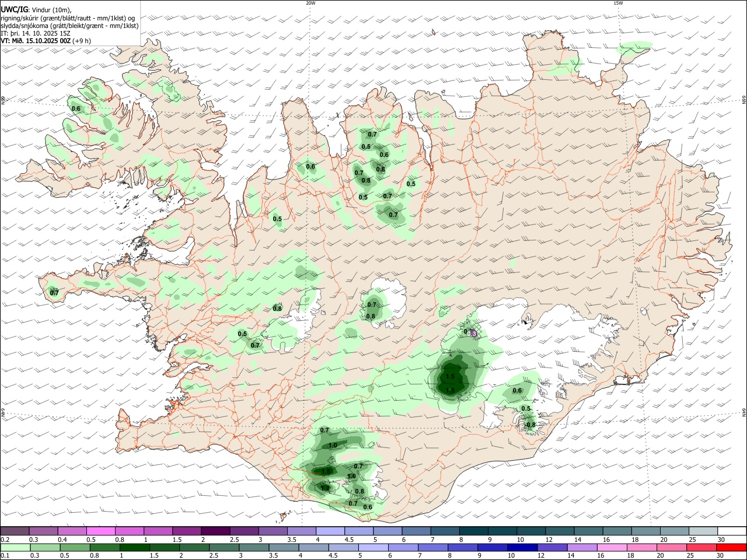Image resolution: width=747 pixels, height=560 pixels.
Task: Pick the dusky mauve 0.2 snow swatch
Action: click(x=15, y=531)
